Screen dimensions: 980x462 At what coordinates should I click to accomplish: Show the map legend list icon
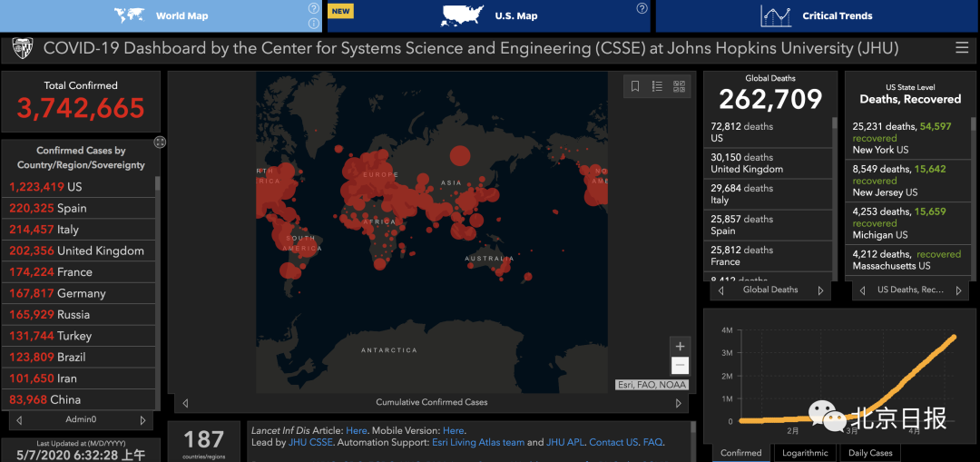[657, 86]
